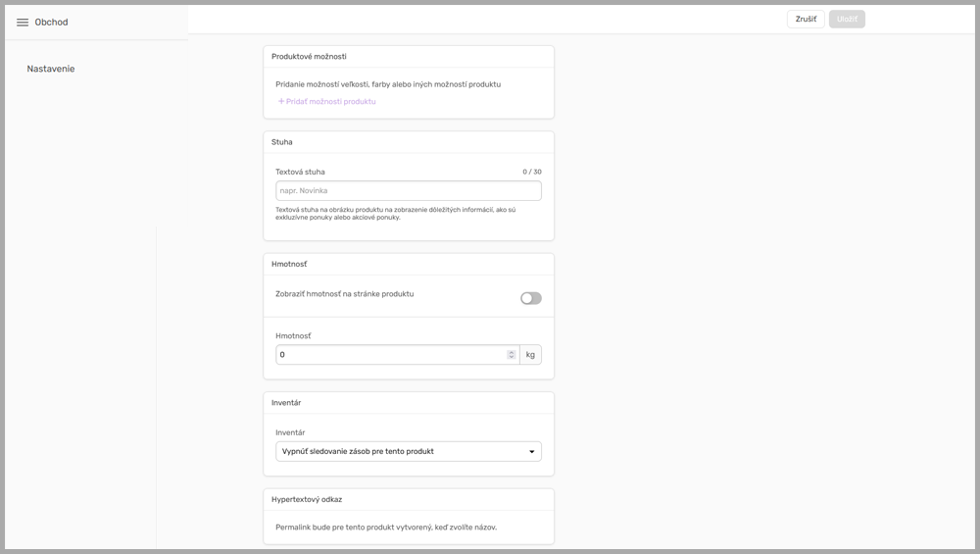Open Nastavenie in the sidebar

[x=51, y=69]
